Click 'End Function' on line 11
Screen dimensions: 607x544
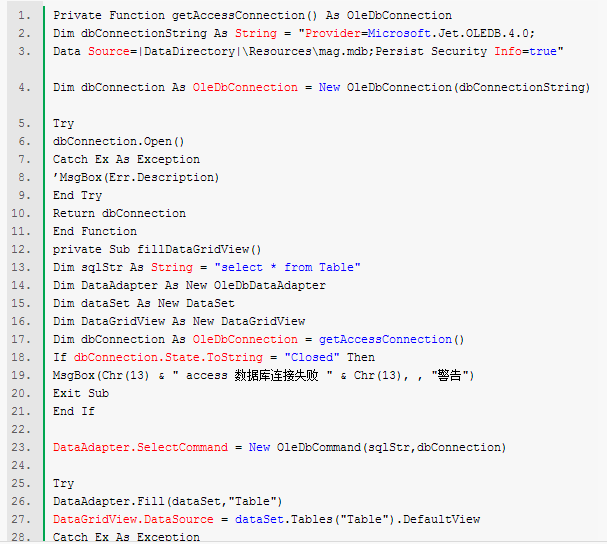tap(95, 232)
